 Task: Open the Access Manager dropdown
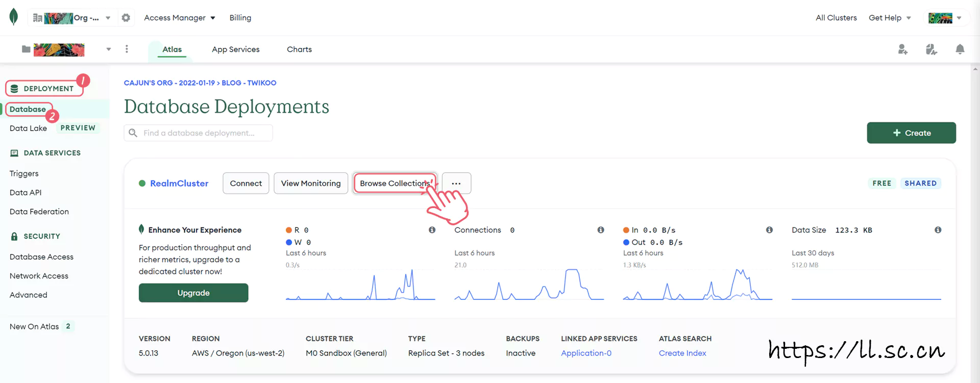pos(180,18)
